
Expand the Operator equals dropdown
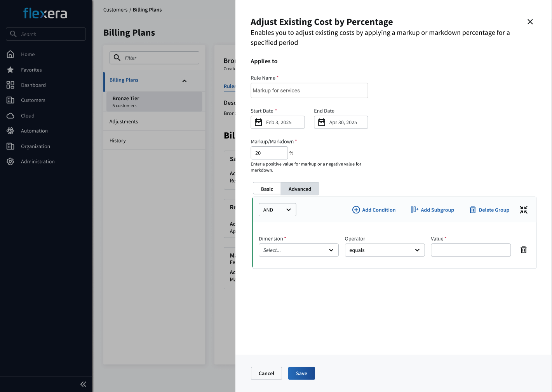click(x=385, y=250)
